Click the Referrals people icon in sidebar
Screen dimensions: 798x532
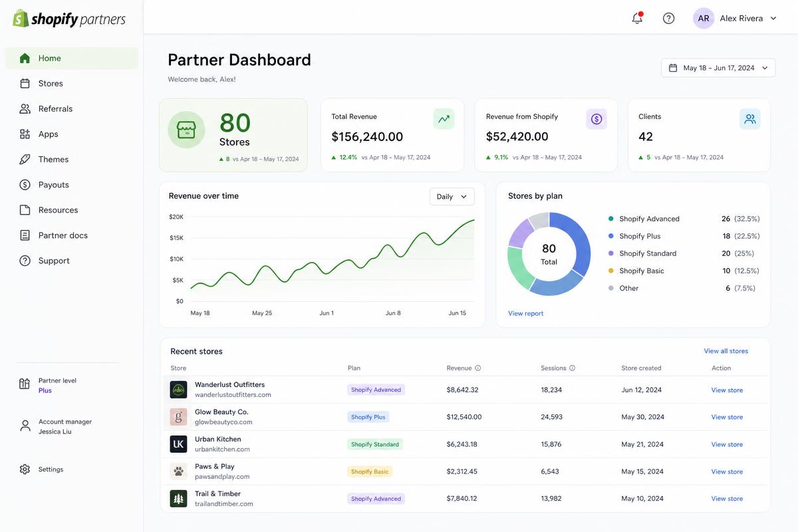tap(25, 108)
